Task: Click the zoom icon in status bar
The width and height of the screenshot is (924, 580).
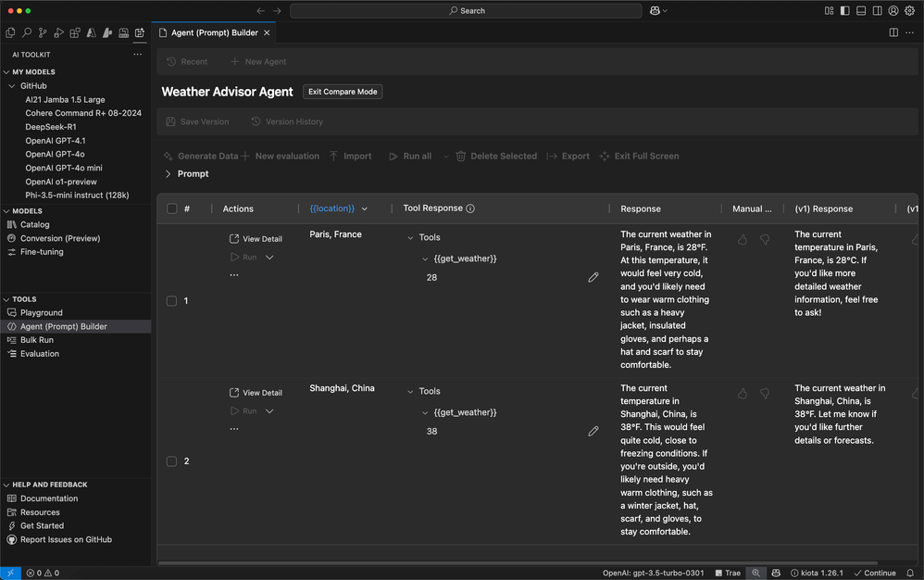Action: 755,573
